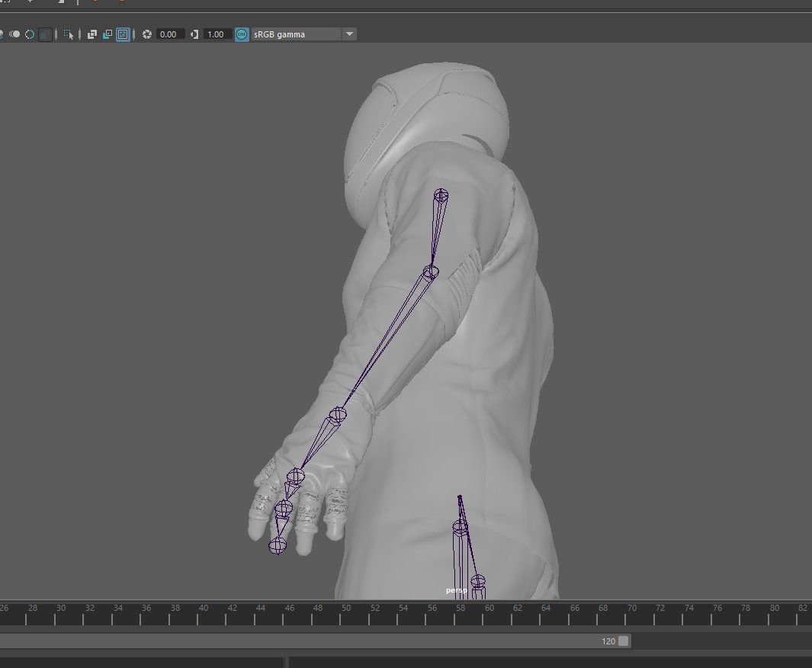Screen dimensions: 812x668
Task: Click the overlapping-squares anti-aliasing icon
Action: coord(91,34)
